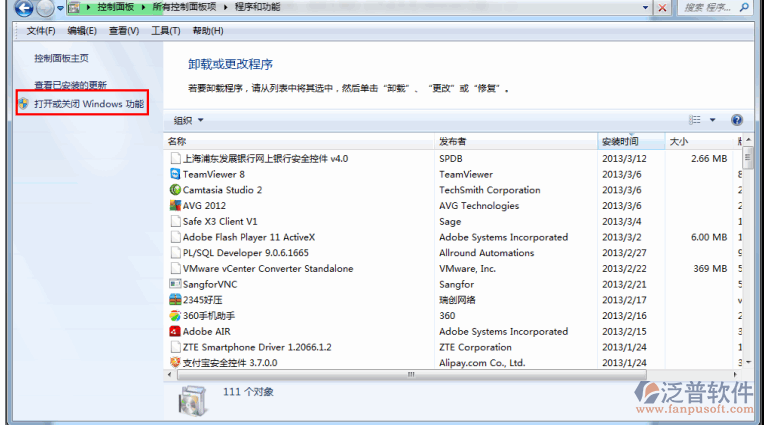Image resolution: width=764 pixels, height=425 pixels.
Task: Go to 控制面板主页 link
Action: click(x=61, y=58)
